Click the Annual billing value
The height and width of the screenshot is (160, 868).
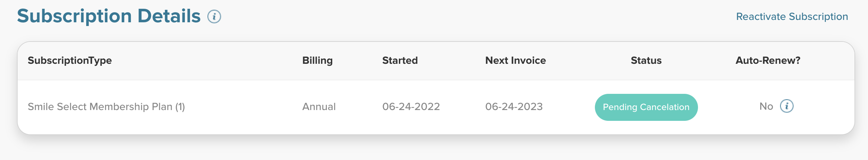(319, 107)
